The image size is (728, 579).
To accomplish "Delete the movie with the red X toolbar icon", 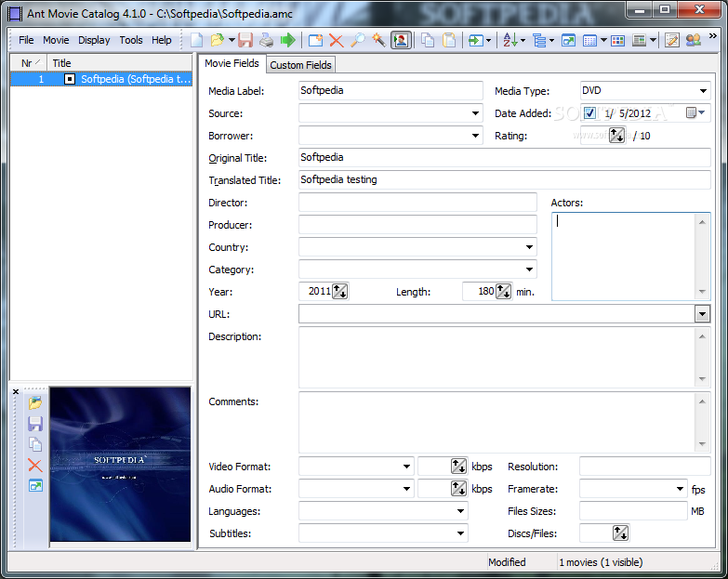I will (x=337, y=40).
